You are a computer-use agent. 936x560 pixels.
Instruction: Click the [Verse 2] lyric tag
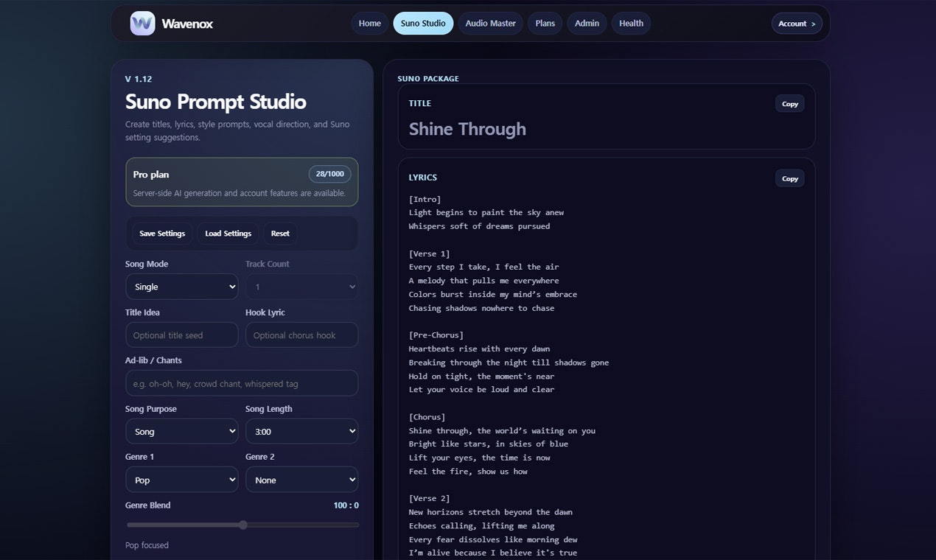click(x=430, y=499)
